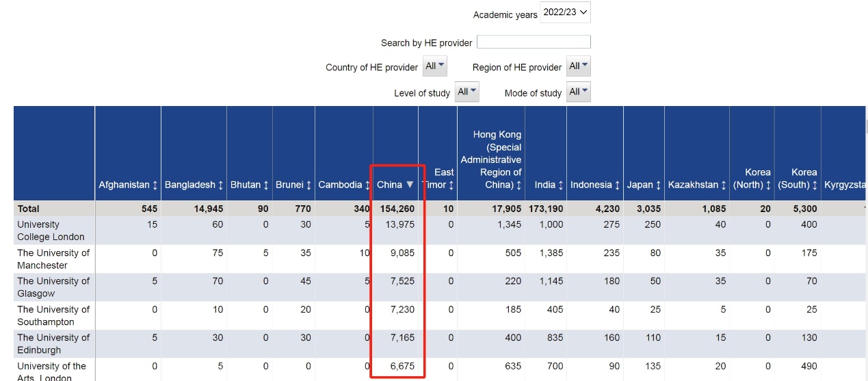This screenshot has width=868, height=381.
Task: Click India total value 173,190
Action: pos(544,209)
